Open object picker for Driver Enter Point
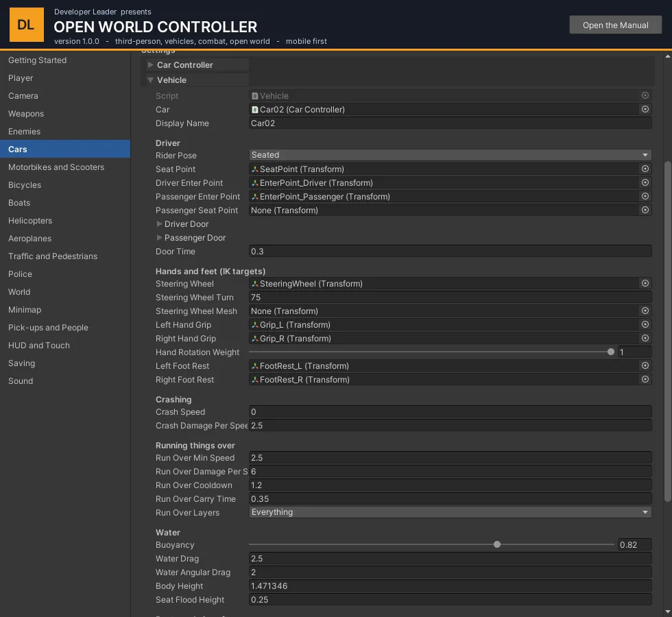672x617 pixels. coord(645,182)
